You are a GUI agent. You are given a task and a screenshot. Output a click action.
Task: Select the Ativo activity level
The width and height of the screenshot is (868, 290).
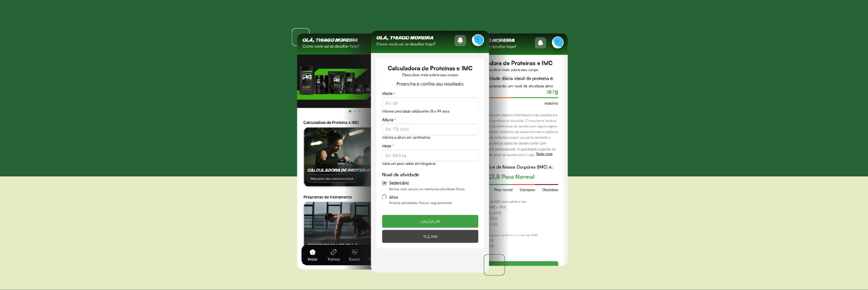(x=384, y=197)
